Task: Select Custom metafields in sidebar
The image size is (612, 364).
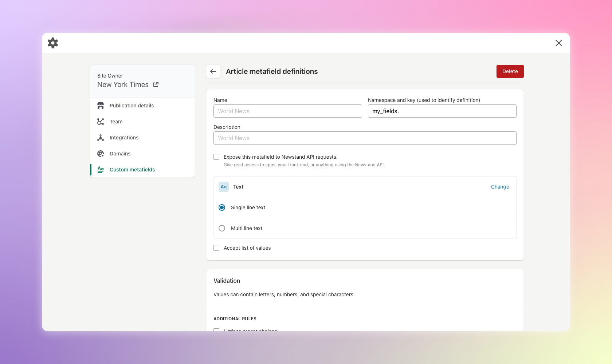Action: pyautogui.click(x=142, y=170)
